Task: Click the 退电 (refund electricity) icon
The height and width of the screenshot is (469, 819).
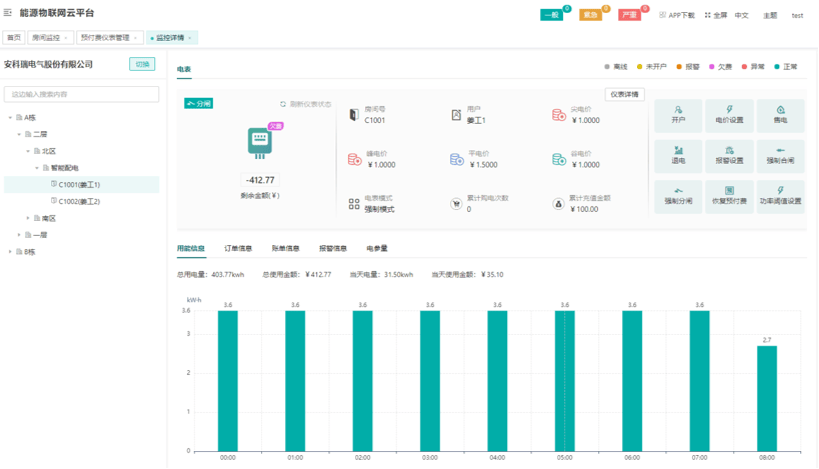Action: [x=678, y=155]
